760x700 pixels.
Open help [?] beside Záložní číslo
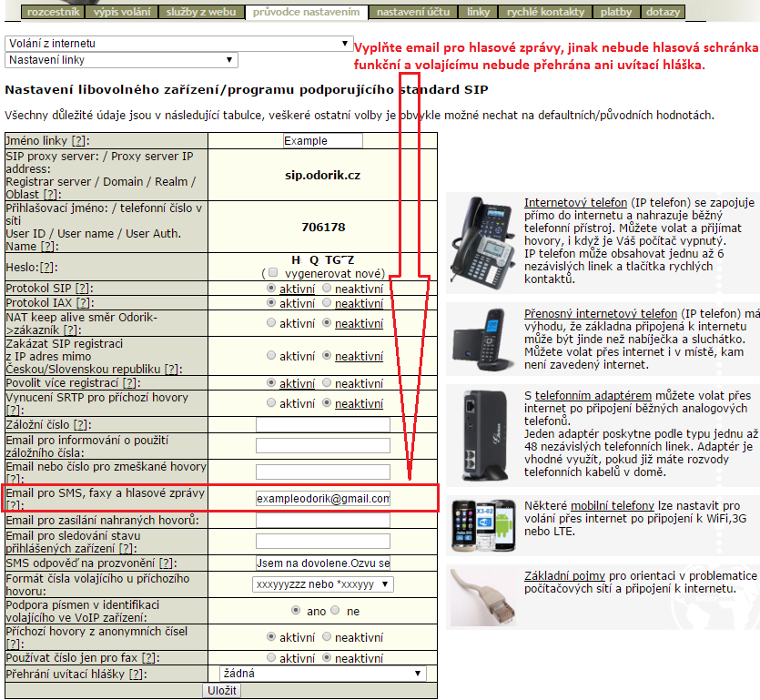81,425
